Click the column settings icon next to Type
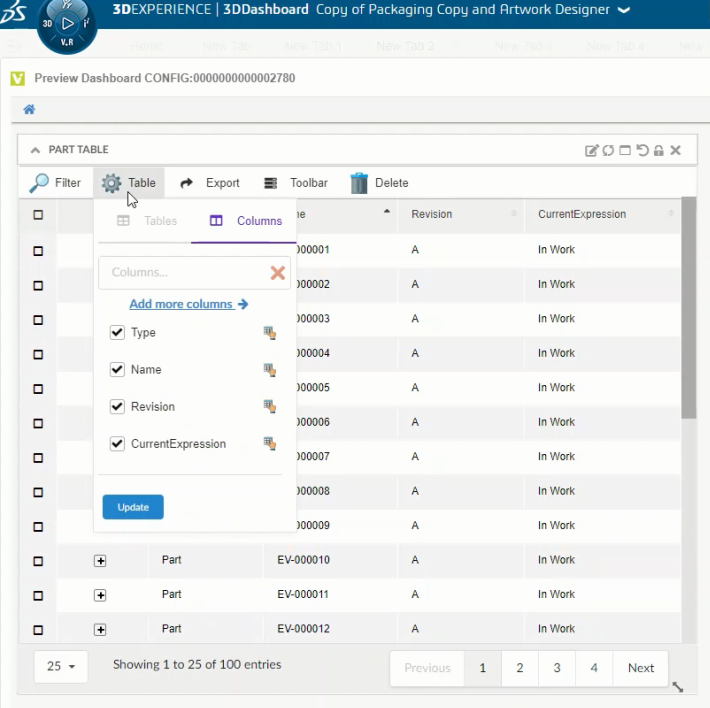This screenshot has height=708, width=710. pyautogui.click(x=269, y=333)
